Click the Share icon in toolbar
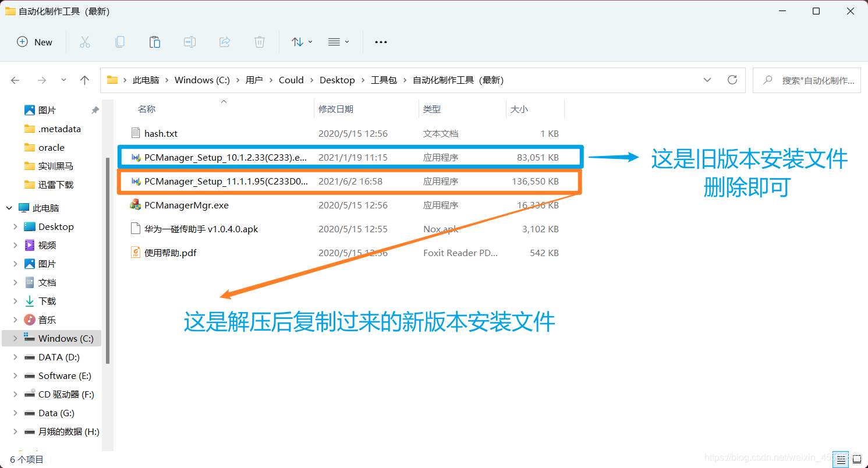Viewport: 868px width, 468px height. pos(225,42)
